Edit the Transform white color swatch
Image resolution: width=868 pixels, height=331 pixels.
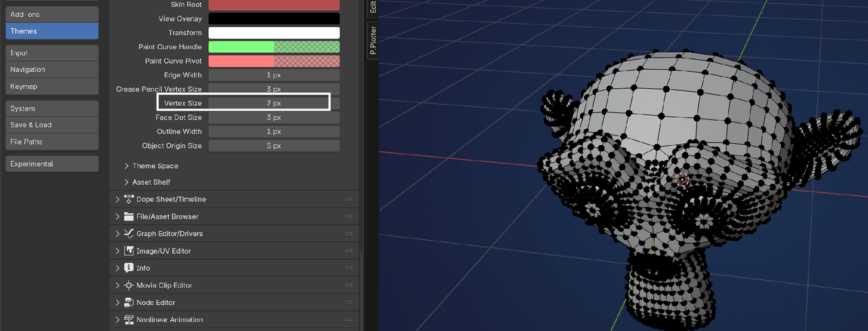pos(274,33)
